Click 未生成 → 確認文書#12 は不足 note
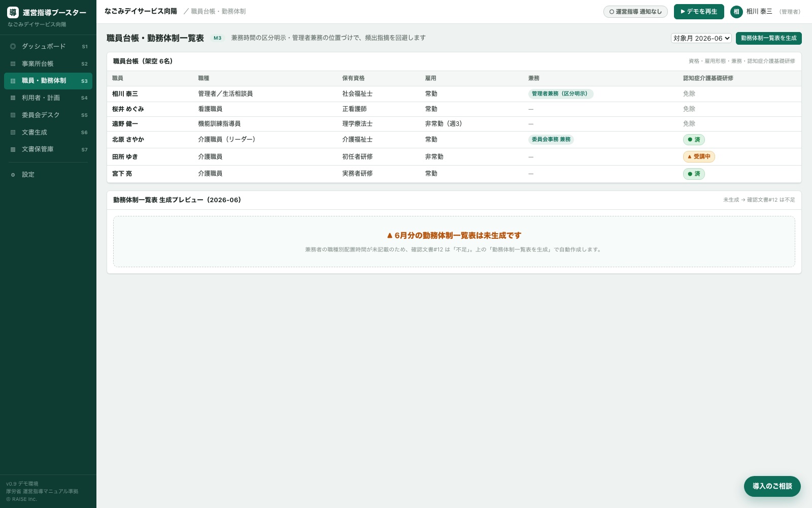This screenshot has height=508, width=812. click(x=759, y=200)
